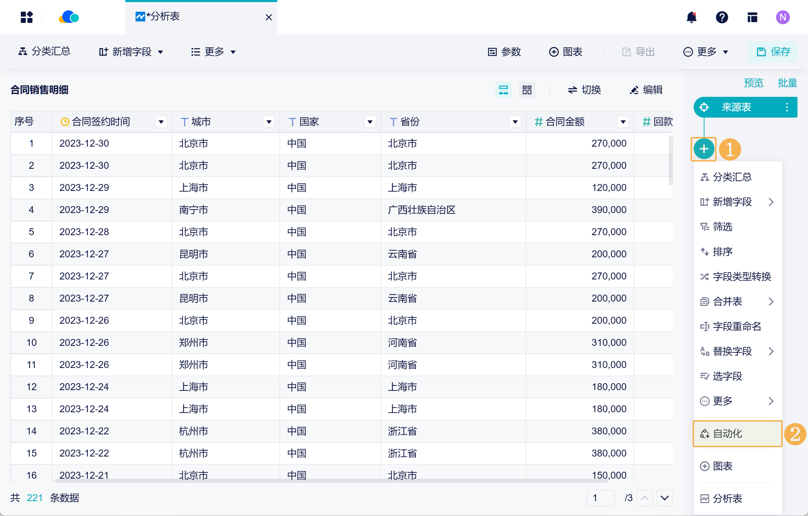
Task: Open the user avatar N
Action: [x=783, y=17]
